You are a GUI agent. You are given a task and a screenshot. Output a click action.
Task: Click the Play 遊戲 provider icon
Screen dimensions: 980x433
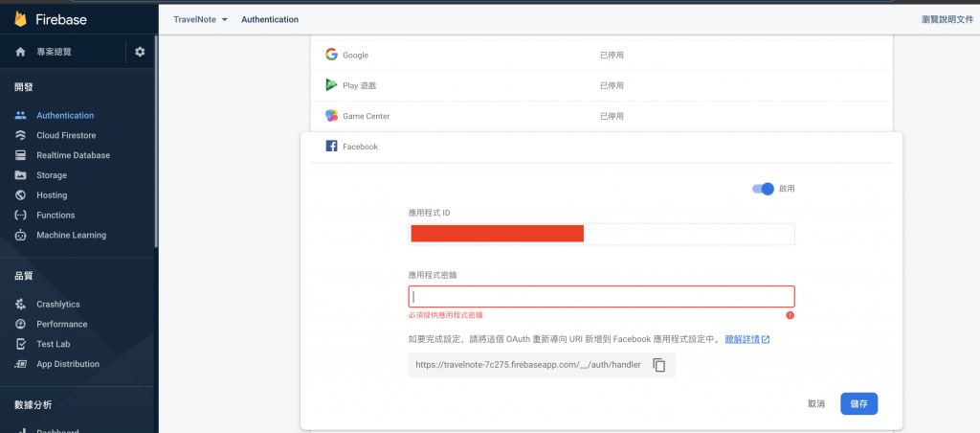click(x=331, y=85)
